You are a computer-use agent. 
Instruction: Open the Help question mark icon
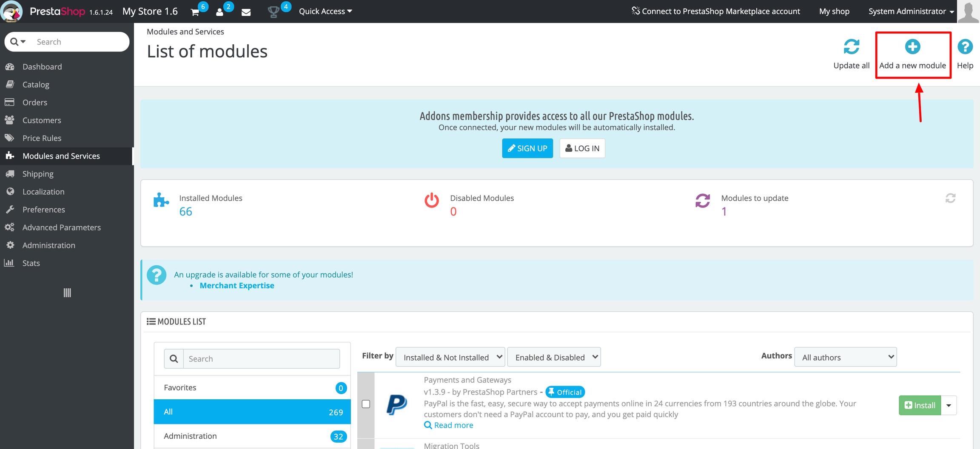coord(965,47)
